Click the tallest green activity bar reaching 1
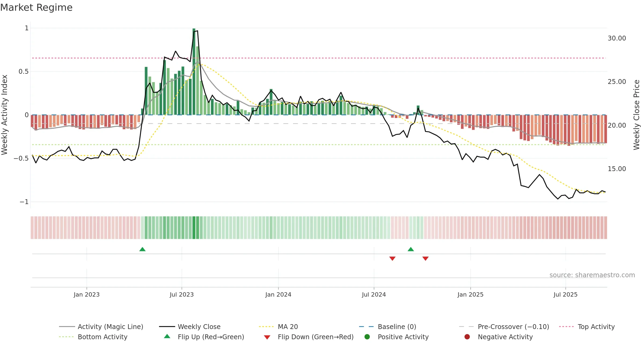The width and height of the screenshot is (644, 362). [x=194, y=72]
